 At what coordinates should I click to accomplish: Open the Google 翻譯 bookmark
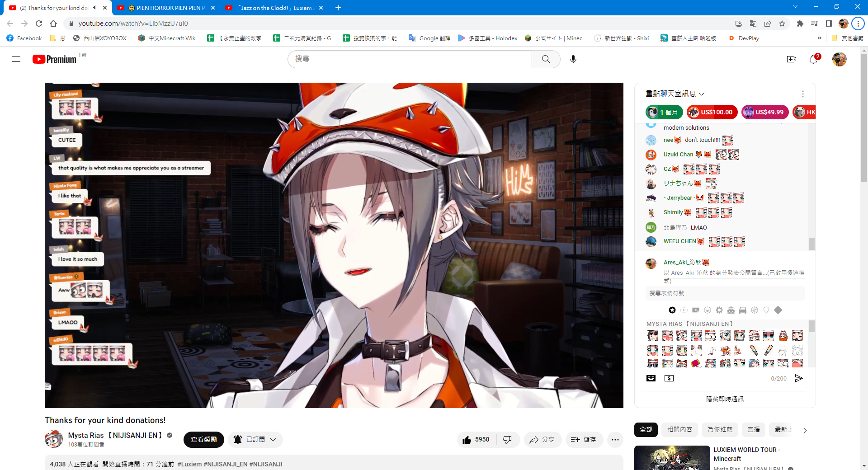(429, 38)
